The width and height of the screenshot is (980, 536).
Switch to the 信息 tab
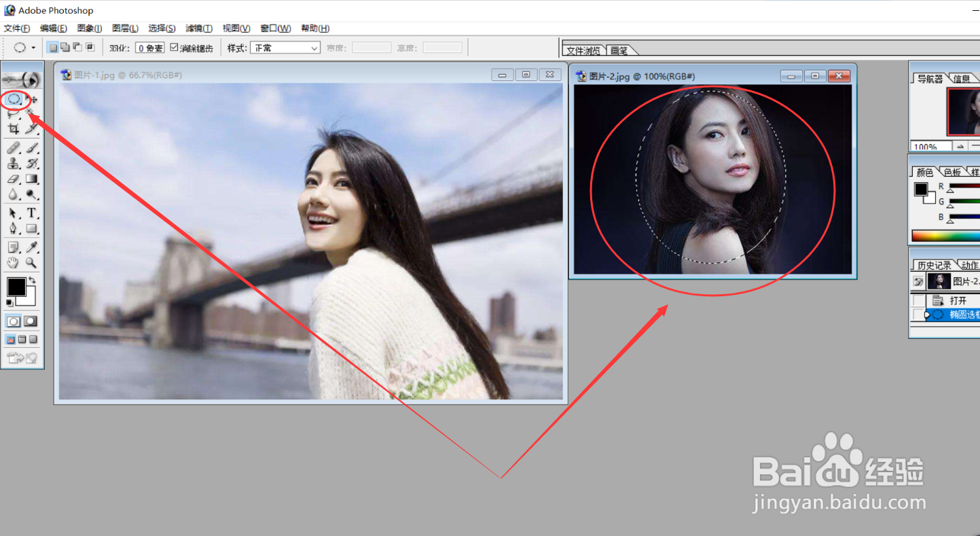coord(962,79)
